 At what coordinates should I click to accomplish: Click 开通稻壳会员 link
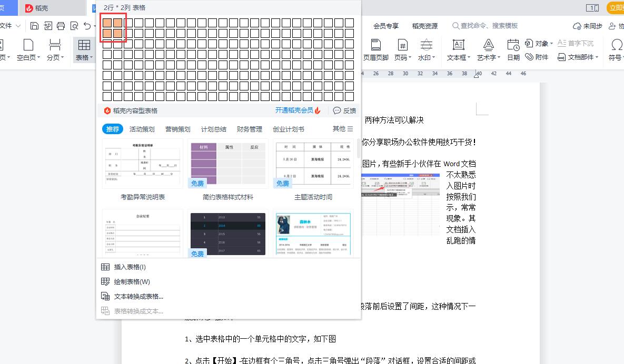point(298,110)
